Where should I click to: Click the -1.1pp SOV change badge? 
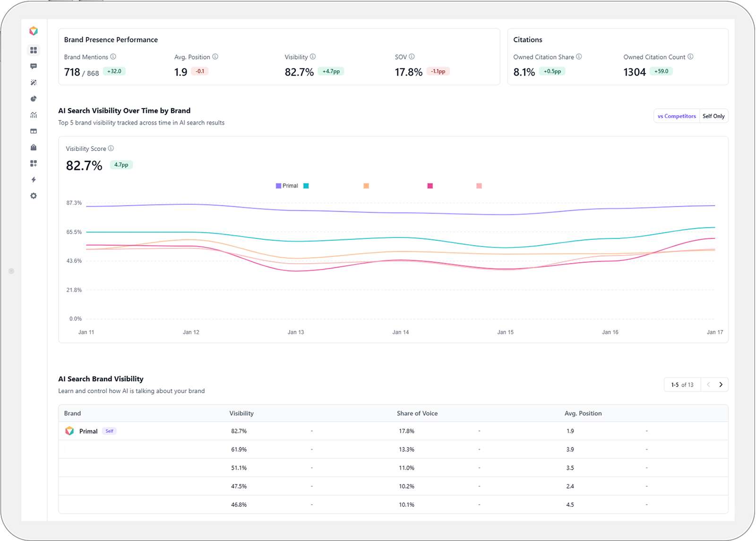coord(438,71)
